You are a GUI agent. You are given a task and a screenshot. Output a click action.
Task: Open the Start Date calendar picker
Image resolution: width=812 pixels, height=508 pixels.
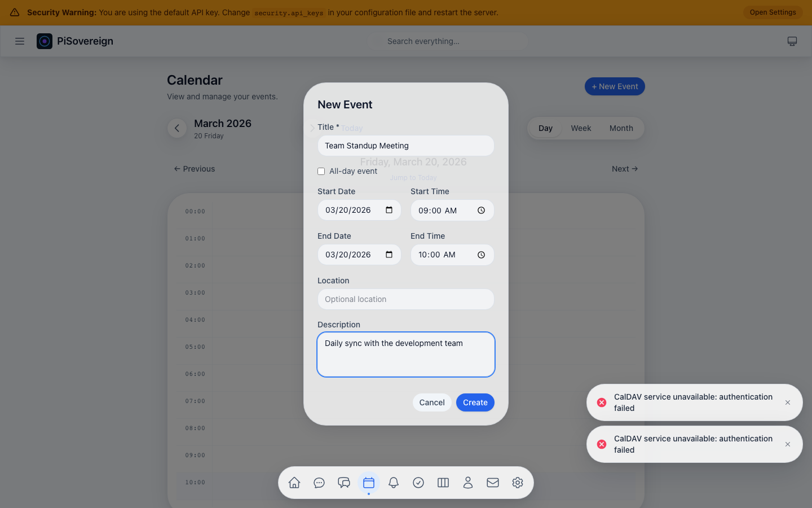[x=389, y=209]
